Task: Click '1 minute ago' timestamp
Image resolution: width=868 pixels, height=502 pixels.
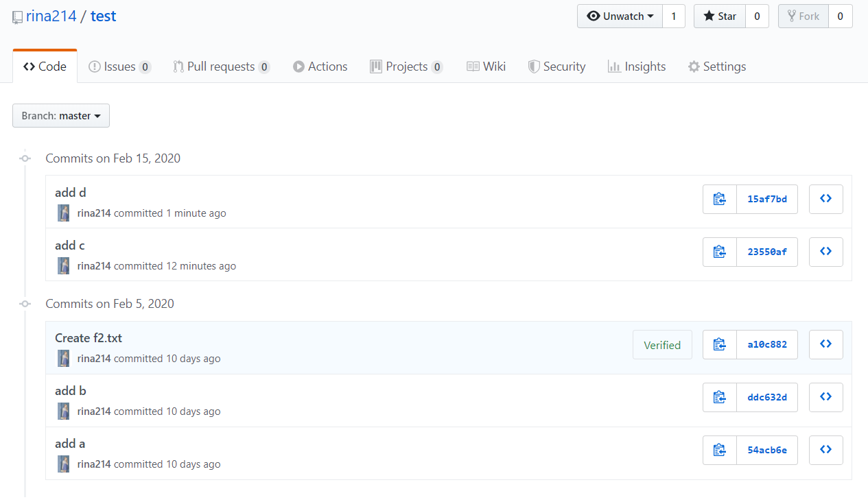Action: 196,213
